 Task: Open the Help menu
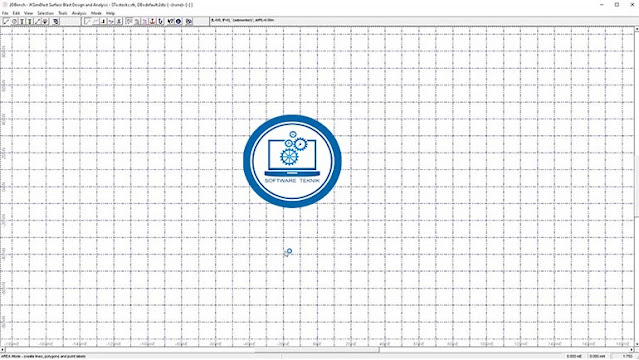[x=110, y=13]
